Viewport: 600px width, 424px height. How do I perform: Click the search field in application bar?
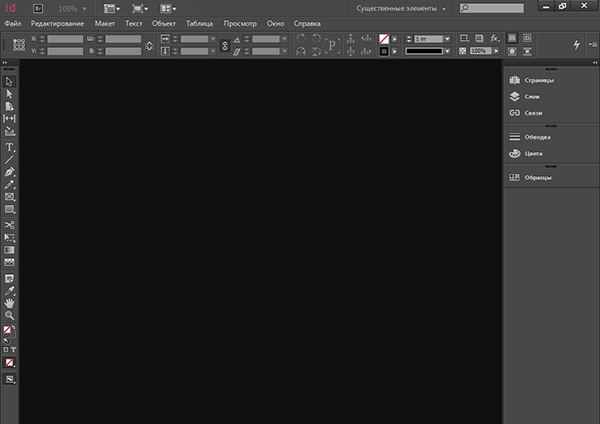pos(492,8)
